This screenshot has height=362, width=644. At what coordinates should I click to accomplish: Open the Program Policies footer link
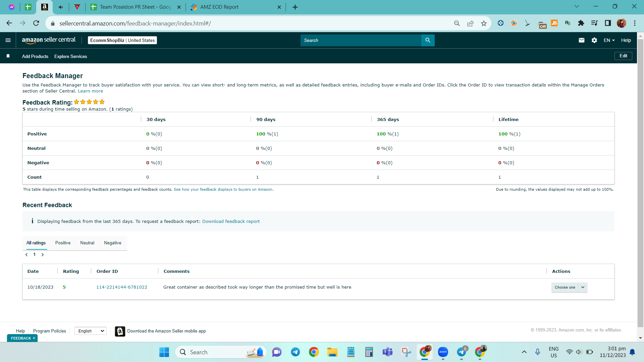50,331
